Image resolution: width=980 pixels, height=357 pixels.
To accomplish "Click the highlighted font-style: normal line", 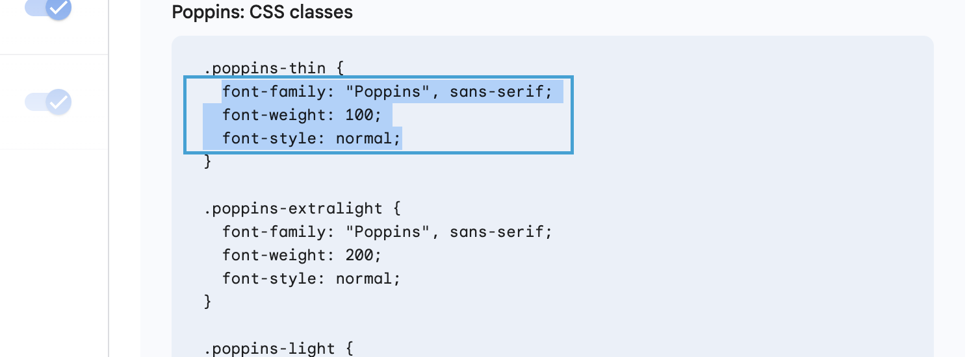I will [312, 138].
